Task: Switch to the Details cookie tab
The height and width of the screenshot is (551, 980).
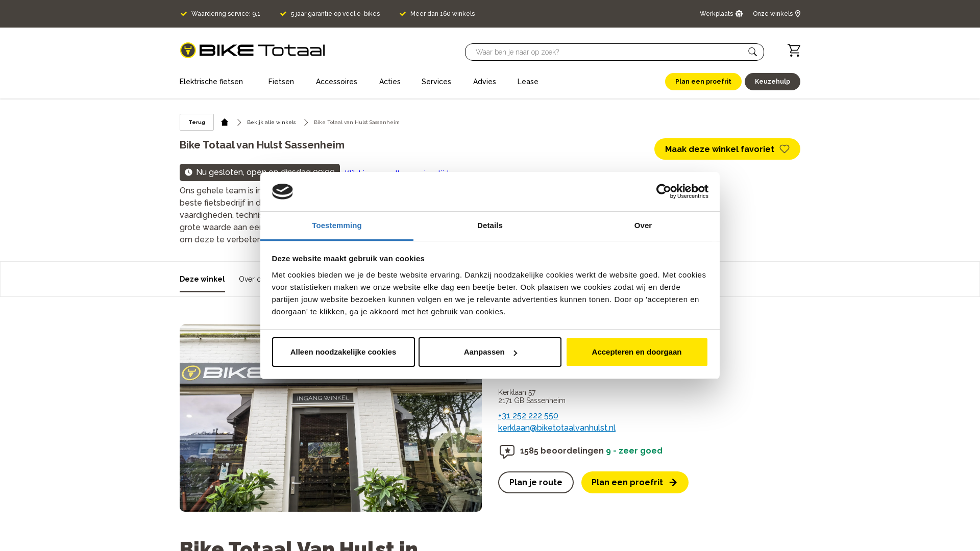Action: 489,226
